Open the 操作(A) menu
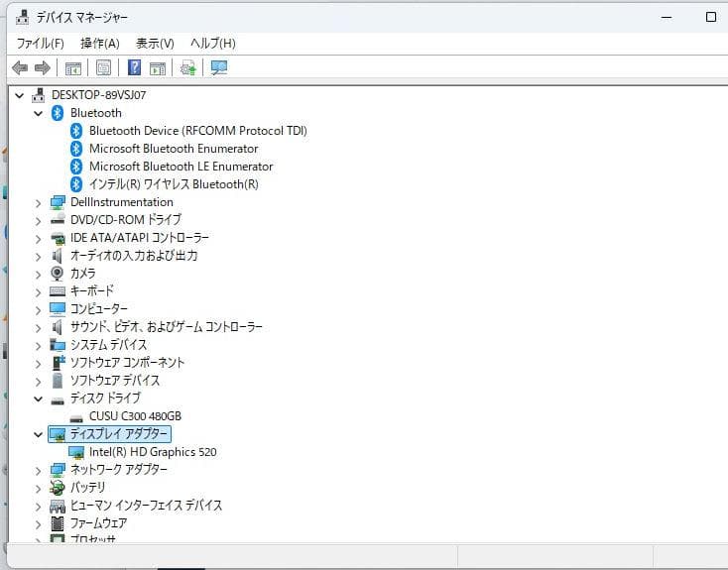Screen dimensions: 728x570 100,44
